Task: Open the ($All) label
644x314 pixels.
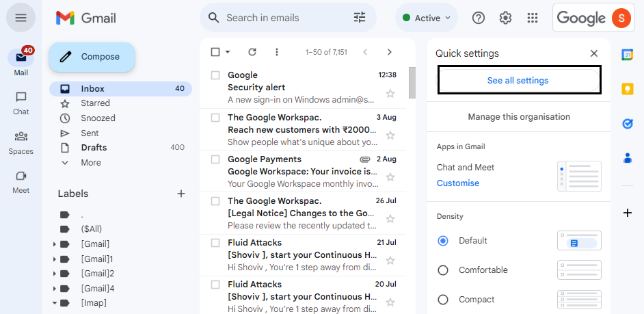Action: [91, 229]
